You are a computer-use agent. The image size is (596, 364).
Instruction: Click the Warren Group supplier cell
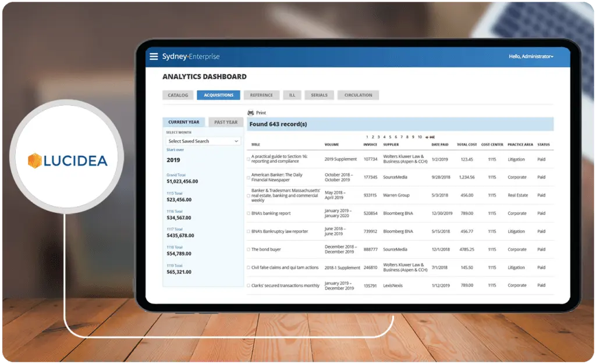396,195
